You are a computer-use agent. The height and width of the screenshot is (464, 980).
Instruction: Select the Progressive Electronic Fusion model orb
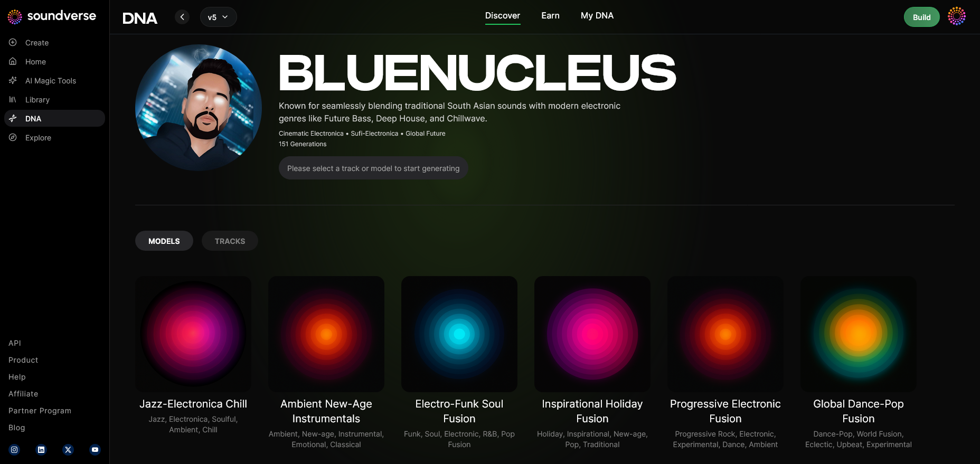point(725,334)
